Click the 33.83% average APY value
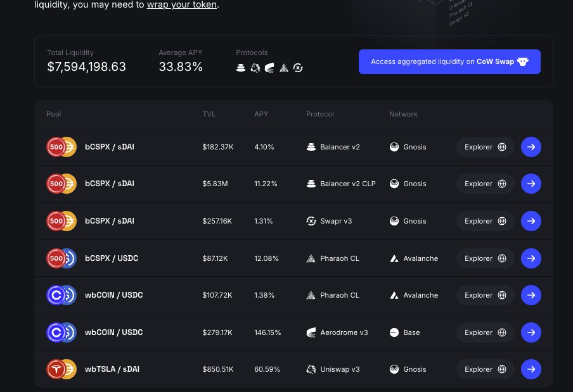This screenshot has width=573, height=392. pyautogui.click(x=181, y=66)
